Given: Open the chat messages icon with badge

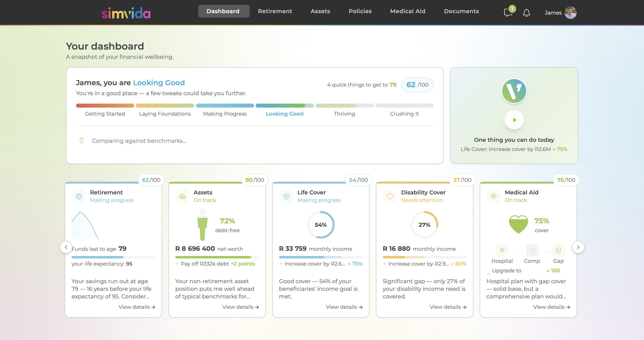Looking at the screenshot, I should 509,12.
